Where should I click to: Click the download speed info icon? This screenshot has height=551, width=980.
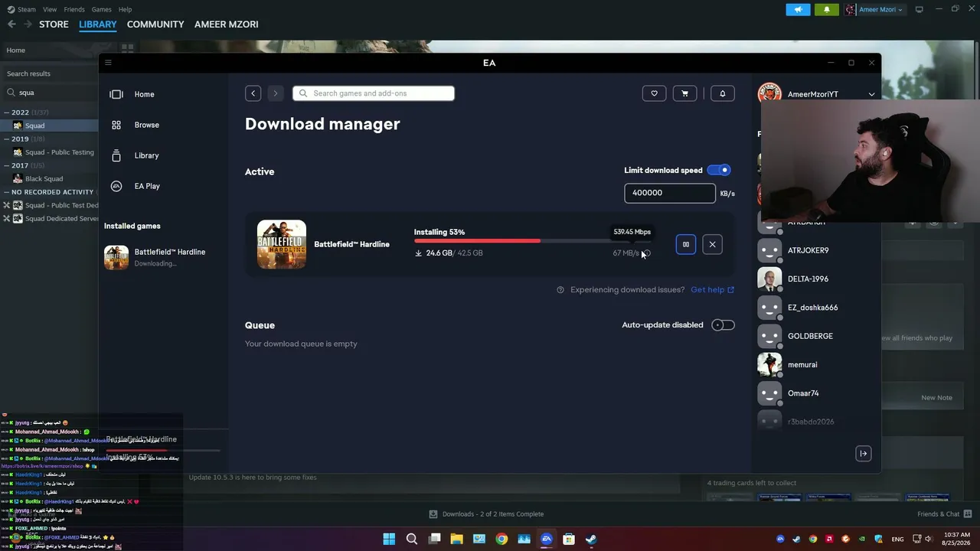pyautogui.click(x=647, y=253)
